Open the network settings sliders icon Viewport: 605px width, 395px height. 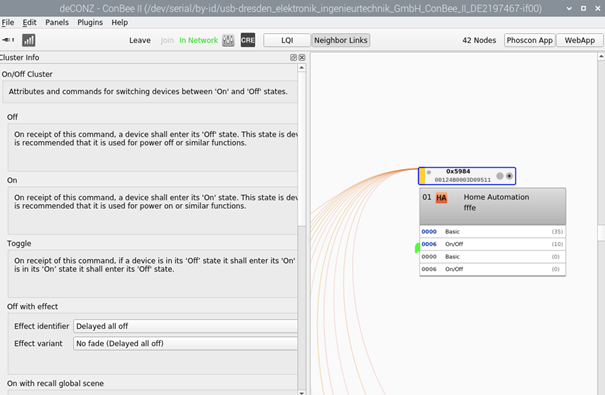pos(228,40)
